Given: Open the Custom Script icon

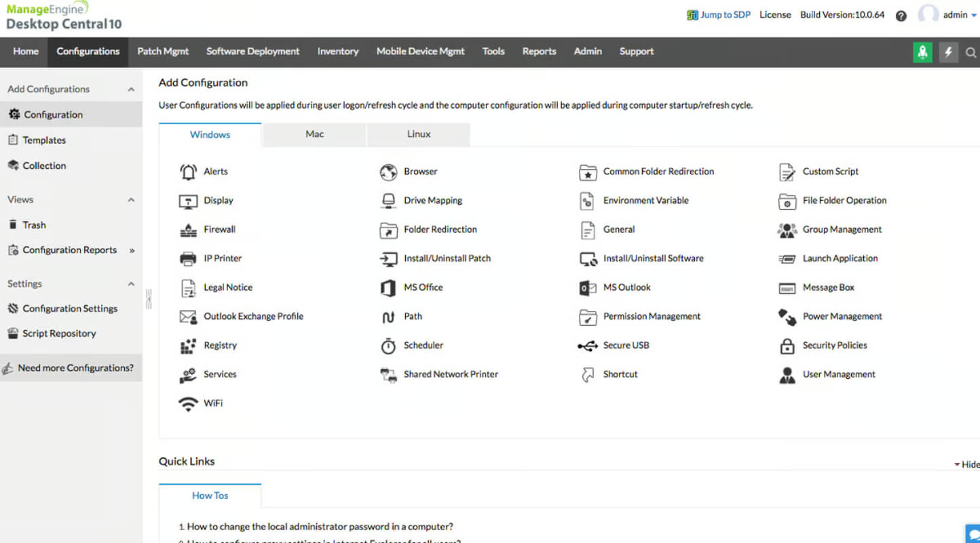Looking at the screenshot, I should click(787, 172).
